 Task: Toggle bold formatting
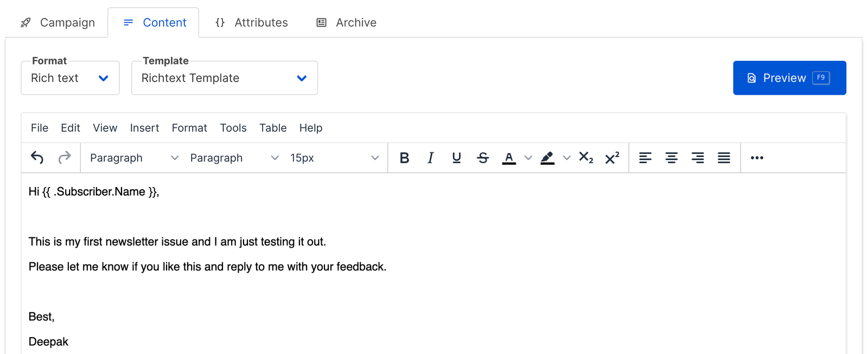point(404,158)
